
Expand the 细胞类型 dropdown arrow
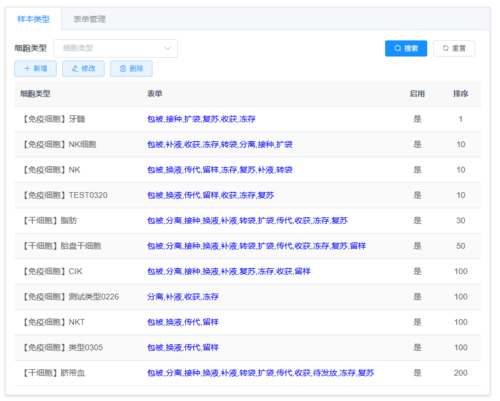click(168, 48)
